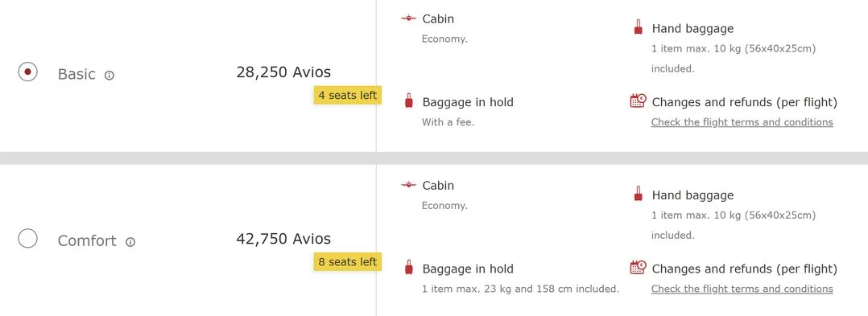This screenshot has height=316, width=868.
Task: Click Changes and refunds calendar icon in Basic
Action: click(638, 101)
